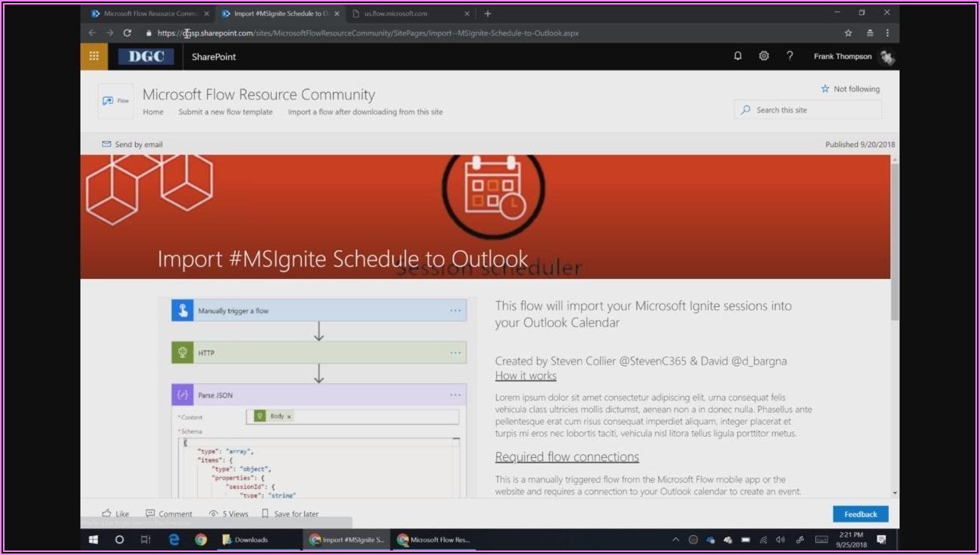Click the Feedback button
980x555 pixels.
click(x=860, y=514)
